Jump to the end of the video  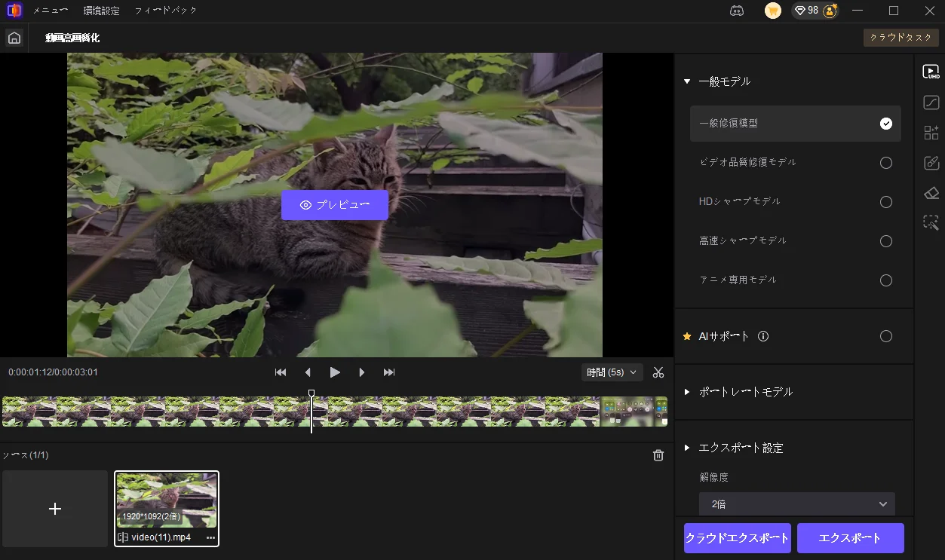coord(389,372)
